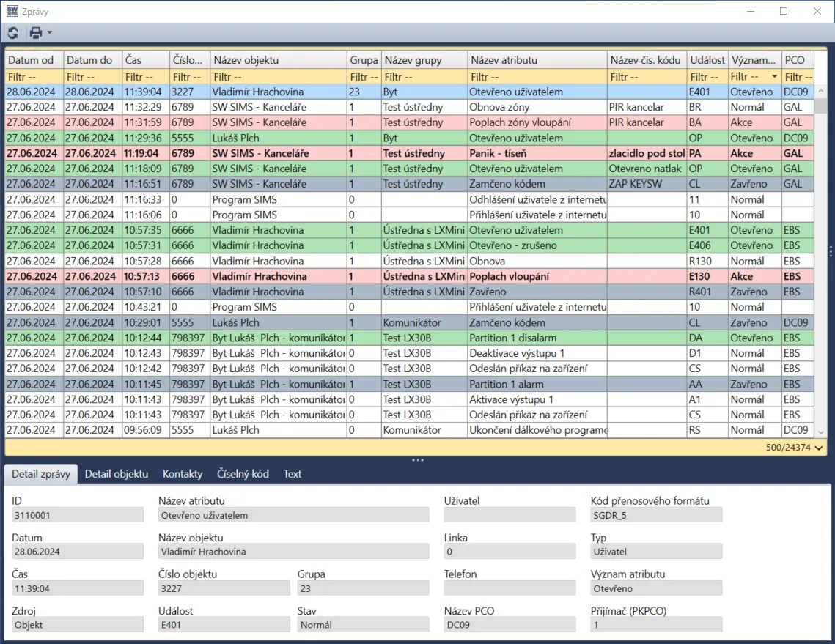Open the Kontakty tab
Screen dimensions: 835x644
point(183,474)
